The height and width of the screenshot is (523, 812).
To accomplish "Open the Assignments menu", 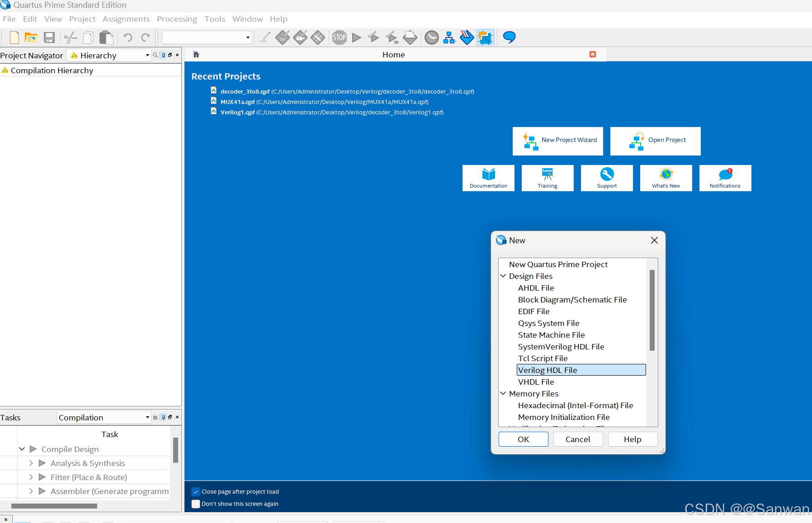I will tap(126, 19).
